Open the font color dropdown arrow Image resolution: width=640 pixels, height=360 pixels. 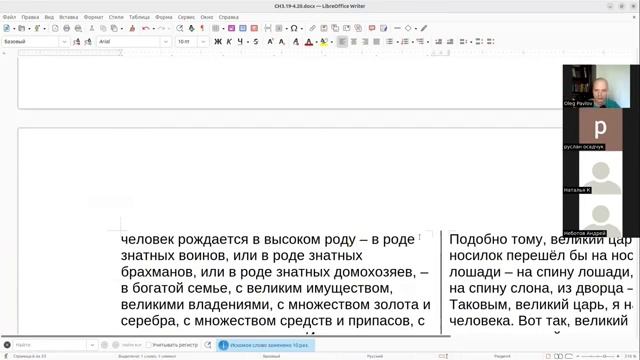[x=316, y=42]
